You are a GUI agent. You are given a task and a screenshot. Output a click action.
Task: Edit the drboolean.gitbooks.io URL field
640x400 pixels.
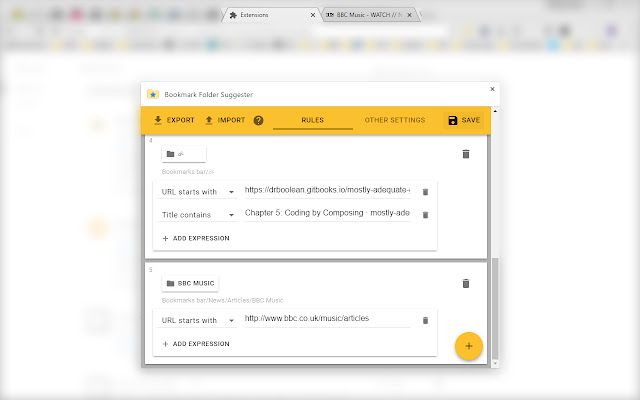327,190
